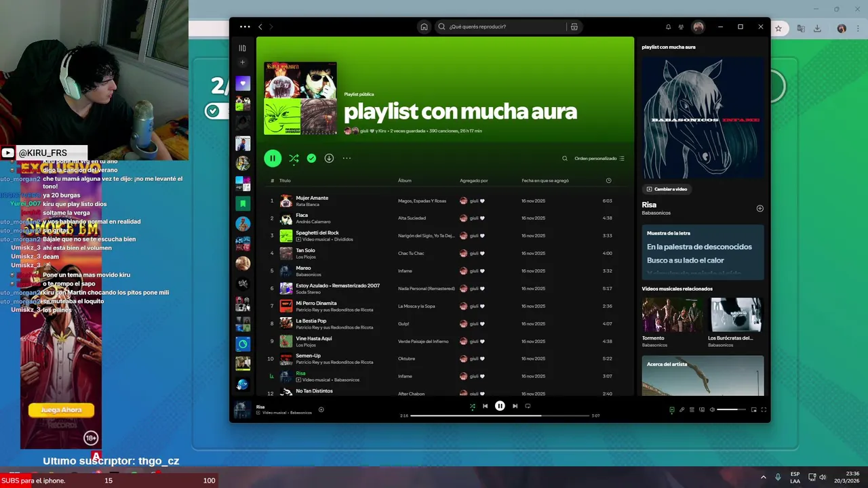This screenshot has width=868, height=488.
Task: Open the three-dot Spotify app menu
Action: [245, 27]
